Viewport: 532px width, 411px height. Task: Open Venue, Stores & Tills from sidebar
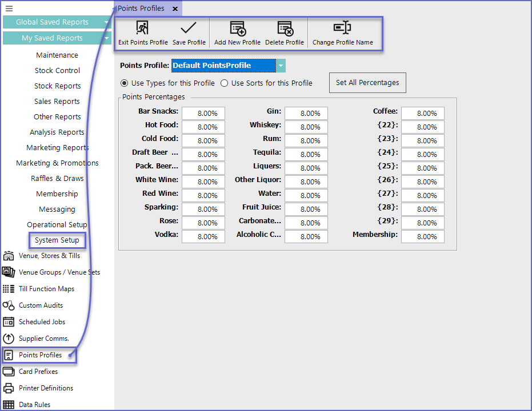coord(49,256)
